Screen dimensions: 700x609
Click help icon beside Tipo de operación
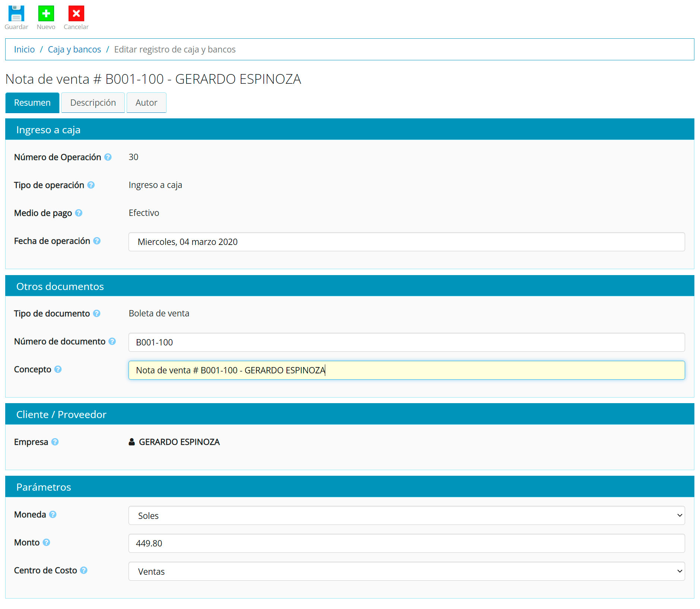[91, 185]
